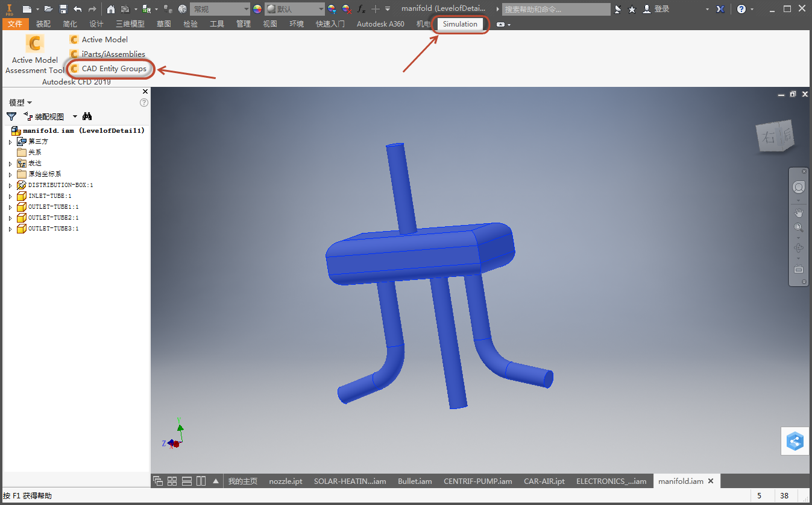Click the search help and commands field
Screen dimensions: 812x505
556,9
